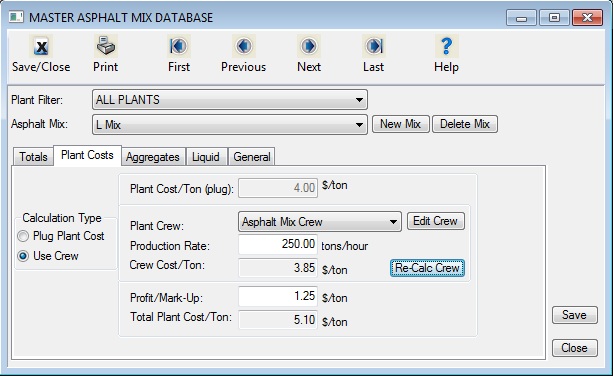Select the Use Crew radio button
Image resolution: width=613 pixels, height=376 pixels.
[x=23, y=256]
